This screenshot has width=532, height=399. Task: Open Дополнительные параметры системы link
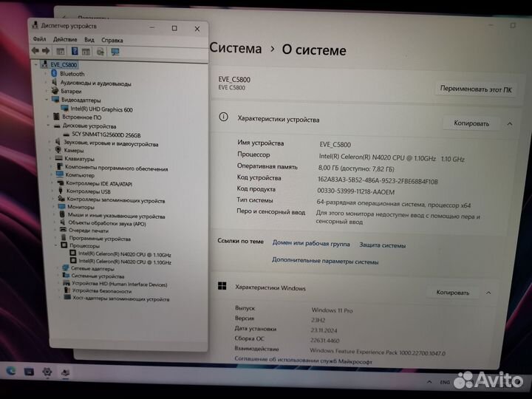[x=325, y=262]
